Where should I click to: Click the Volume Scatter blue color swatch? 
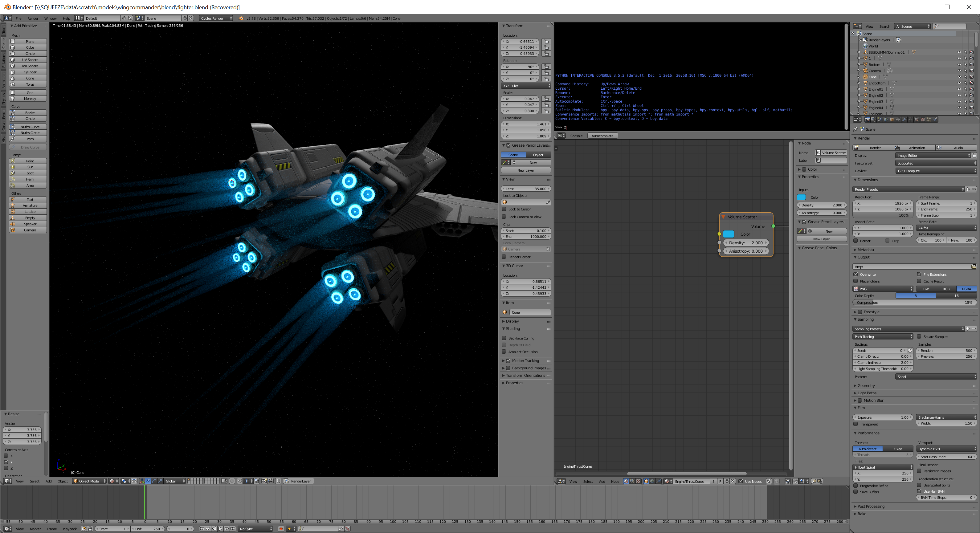click(728, 234)
